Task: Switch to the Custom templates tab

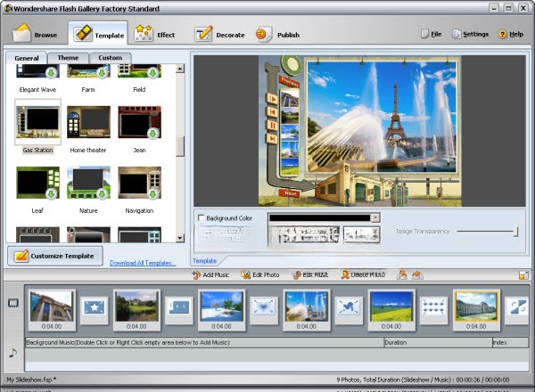Action: pyautogui.click(x=110, y=58)
